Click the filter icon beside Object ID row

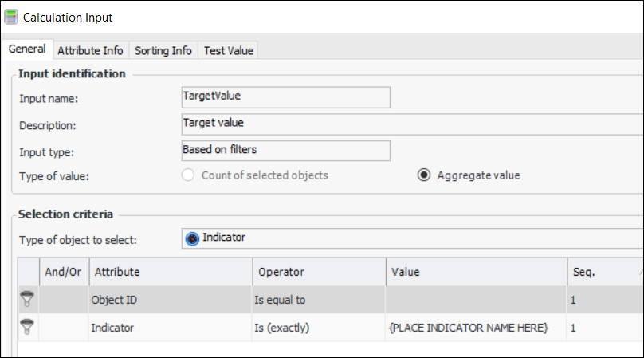coord(28,300)
